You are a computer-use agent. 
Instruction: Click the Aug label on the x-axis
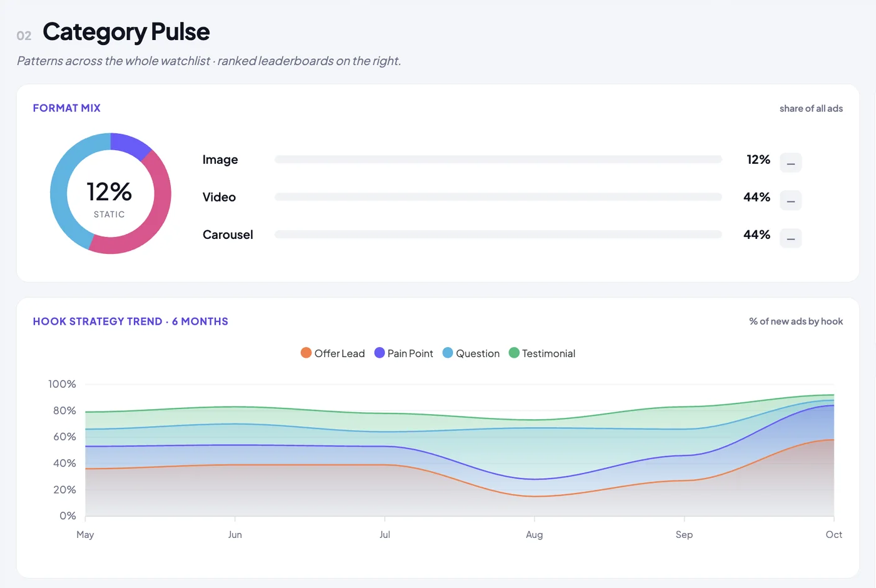coord(534,535)
